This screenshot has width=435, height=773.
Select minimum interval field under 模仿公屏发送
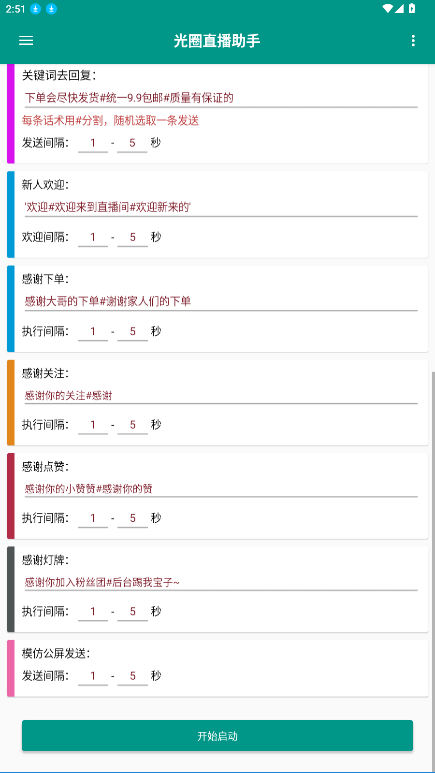point(93,676)
